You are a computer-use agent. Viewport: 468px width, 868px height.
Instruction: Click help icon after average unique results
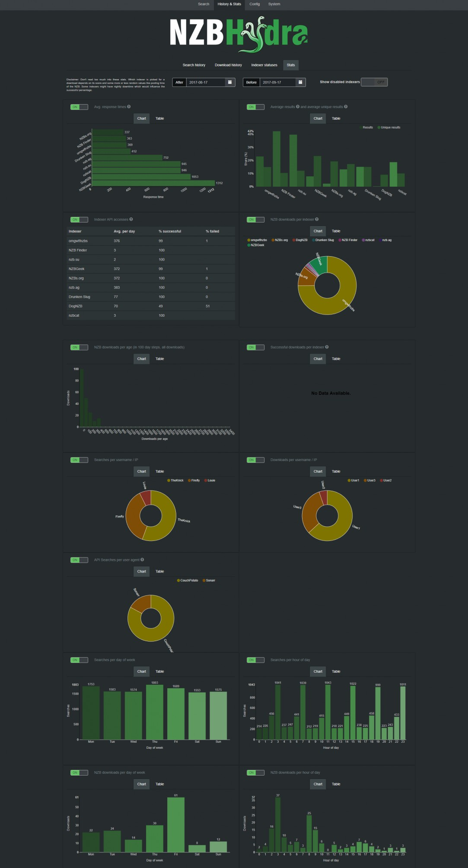pos(346,107)
